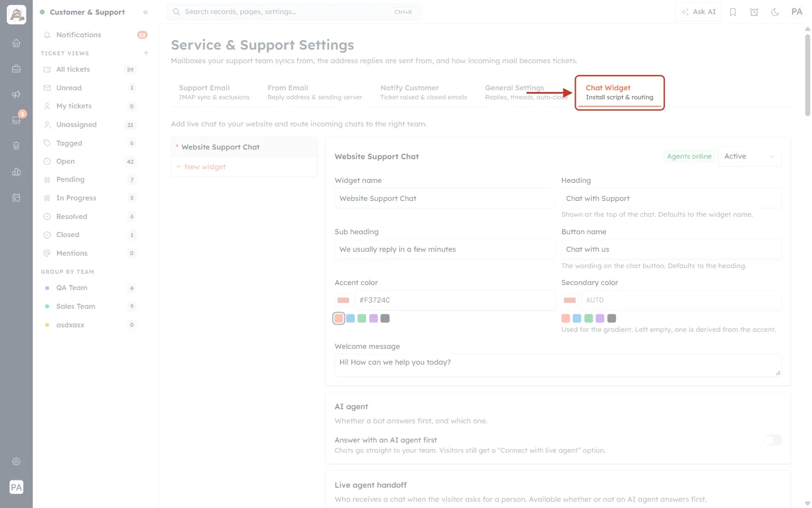Open the briefcase icon in left rail
The height and width of the screenshot is (508, 812).
pos(16,69)
